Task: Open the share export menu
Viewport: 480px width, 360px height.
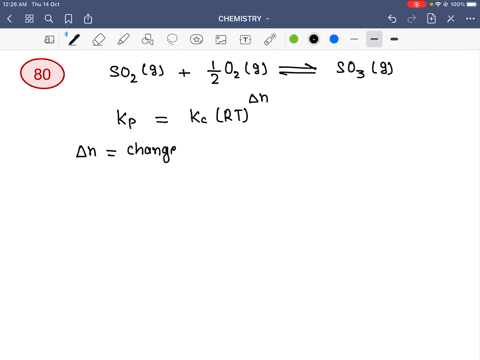Action: [x=88, y=19]
